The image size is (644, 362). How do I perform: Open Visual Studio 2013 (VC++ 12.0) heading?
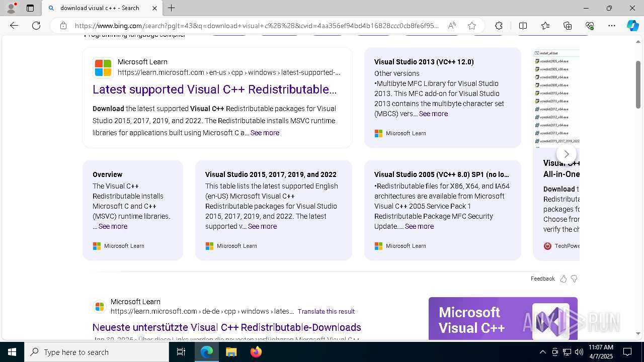424,62
